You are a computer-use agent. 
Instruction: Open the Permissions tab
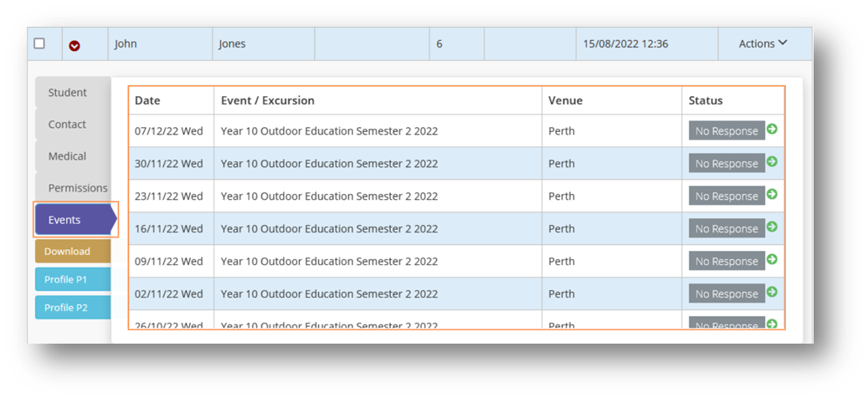click(x=73, y=188)
